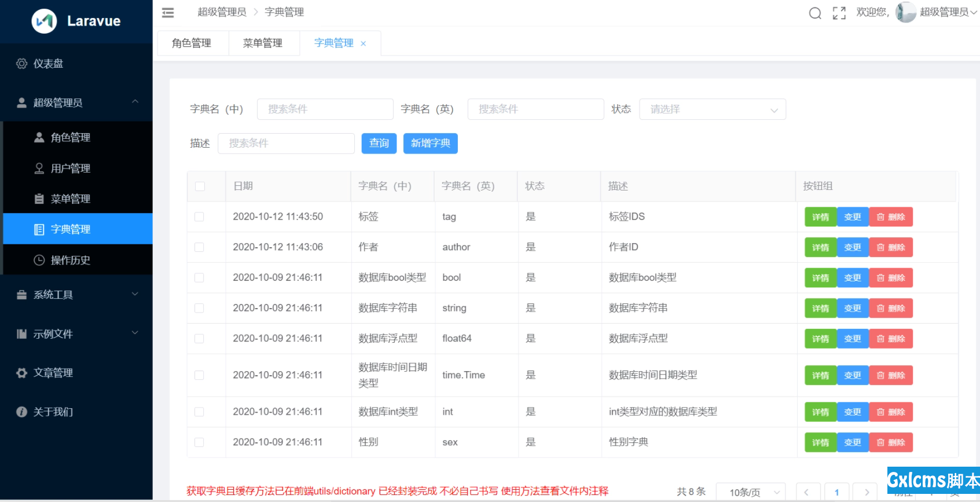
Task: Click the 查询 button
Action: (x=379, y=144)
